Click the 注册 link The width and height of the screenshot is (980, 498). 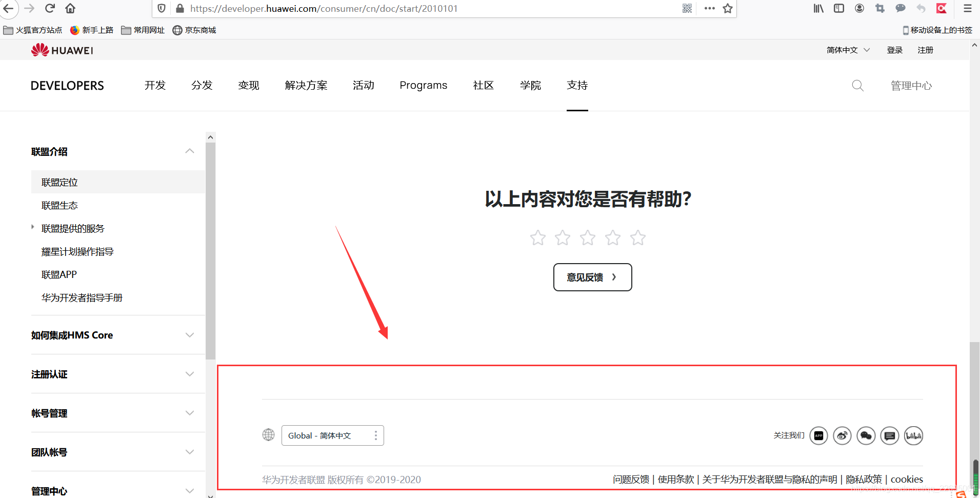[x=926, y=50]
